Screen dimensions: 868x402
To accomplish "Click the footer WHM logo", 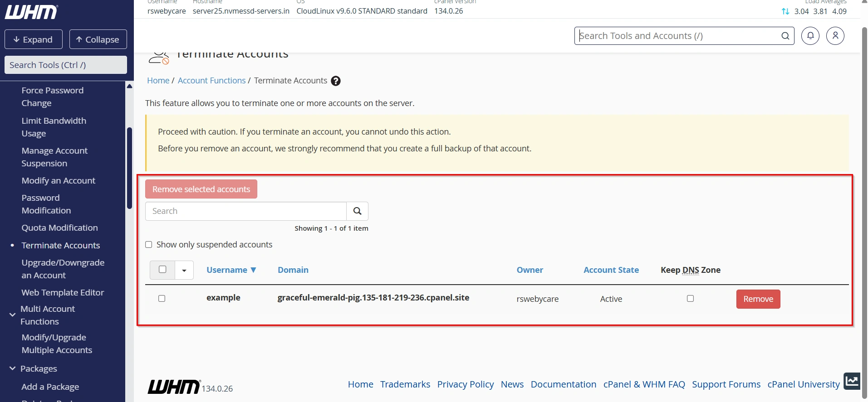I will 174,387.
